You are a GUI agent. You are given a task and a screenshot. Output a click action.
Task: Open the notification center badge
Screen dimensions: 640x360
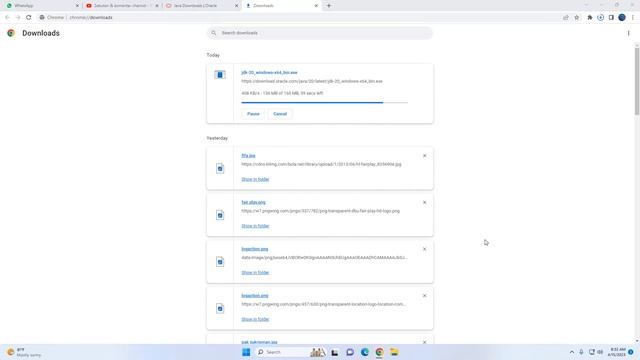pos(631,352)
